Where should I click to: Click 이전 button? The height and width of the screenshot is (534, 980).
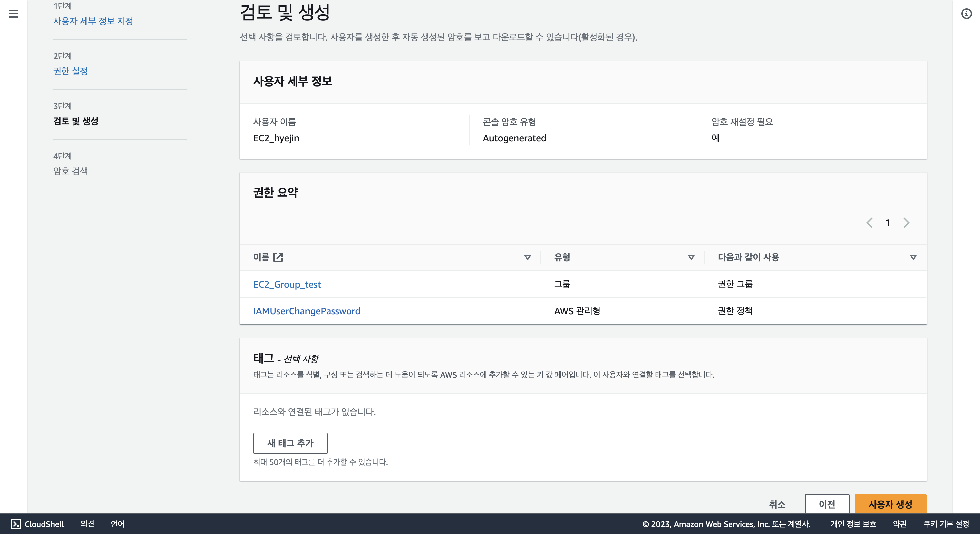coord(827,504)
